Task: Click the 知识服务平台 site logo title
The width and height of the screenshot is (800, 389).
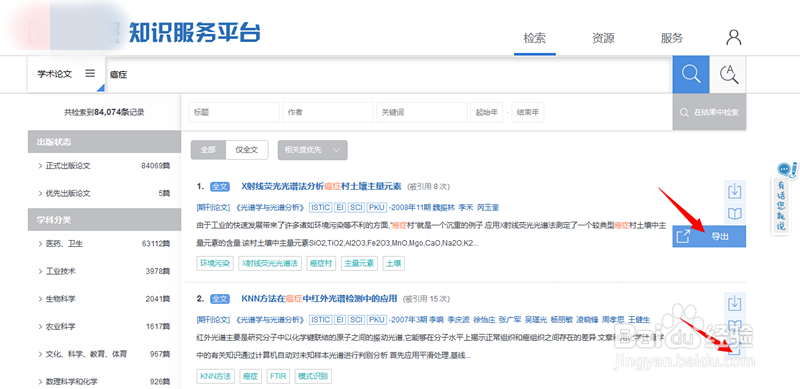Action: coord(194,33)
